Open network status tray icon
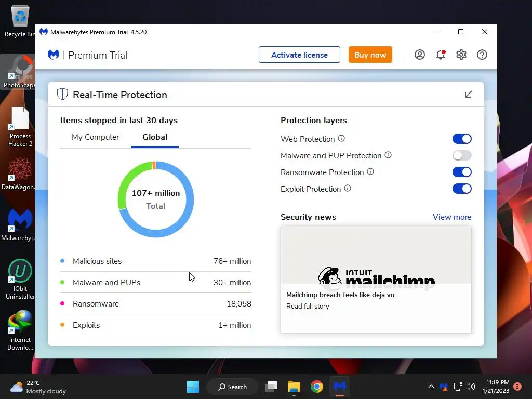 pyautogui.click(x=458, y=387)
